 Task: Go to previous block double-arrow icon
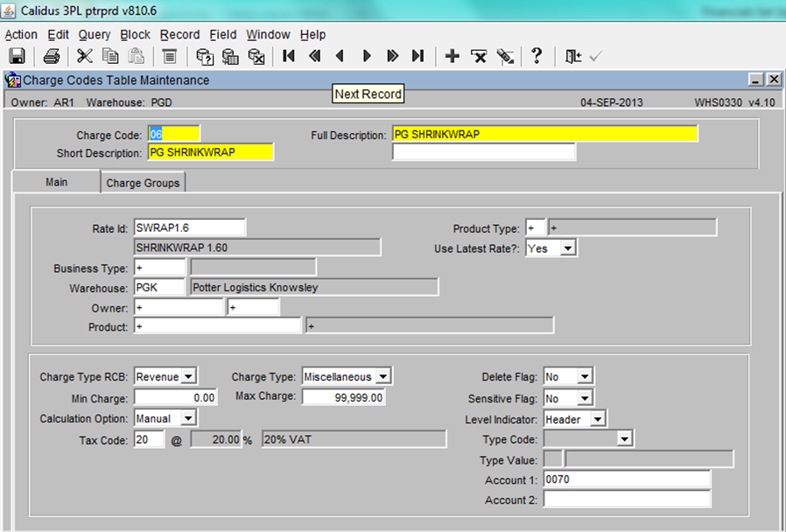[x=315, y=56]
